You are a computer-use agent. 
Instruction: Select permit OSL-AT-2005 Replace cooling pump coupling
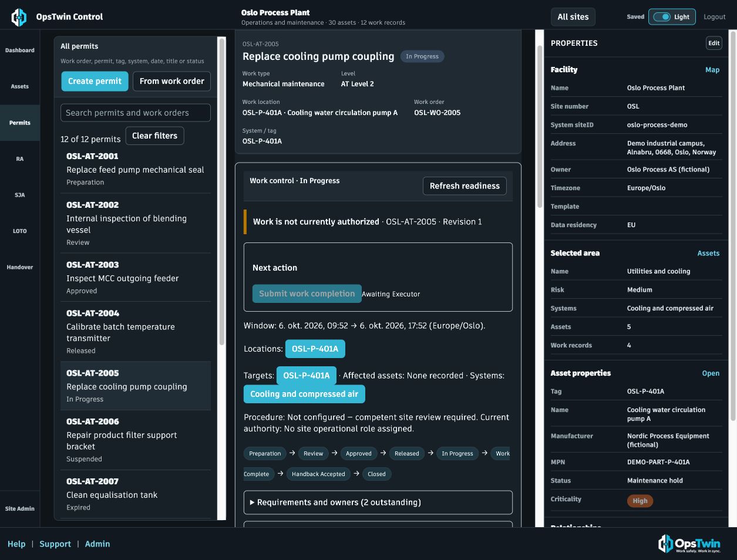[x=136, y=386]
